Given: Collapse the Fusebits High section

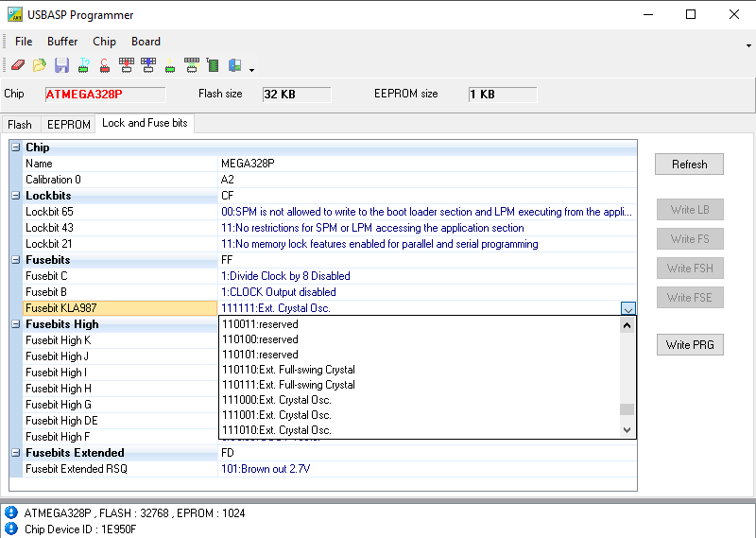Looking at the screenshot, I should click(x=16, y=324).
